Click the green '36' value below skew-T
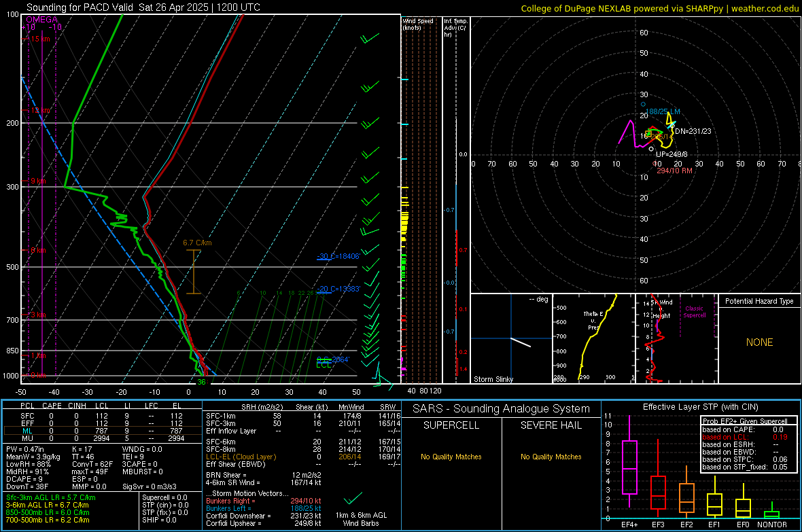The height and width of the screenshot is (532, 802). click(202, 382)
